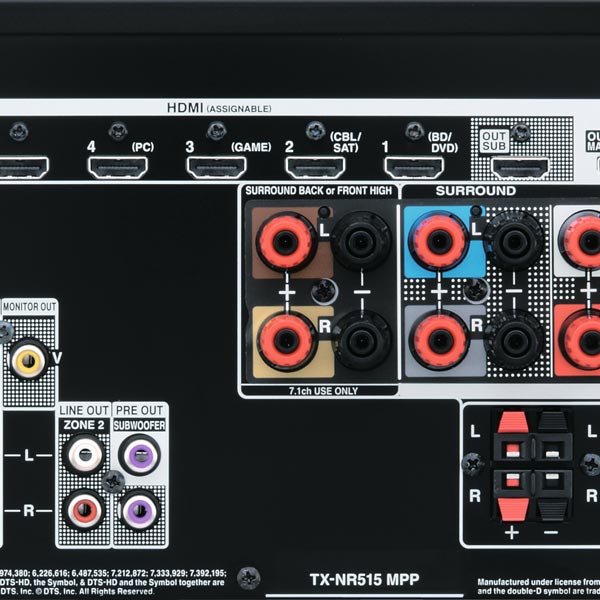Click the screw between ZONE 2 and SUBWOOFER jacks
Image resolution: width=600 pixels, height=600 pixels.
113,482
